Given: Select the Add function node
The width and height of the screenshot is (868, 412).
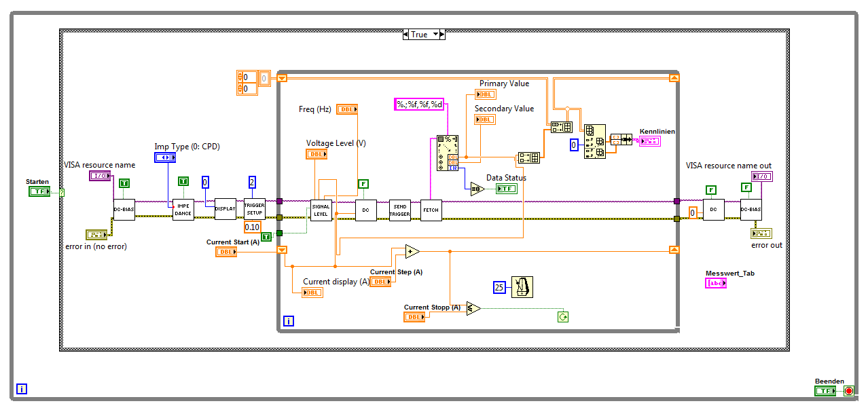Looking at the screenshot, I should pos(412,252).
